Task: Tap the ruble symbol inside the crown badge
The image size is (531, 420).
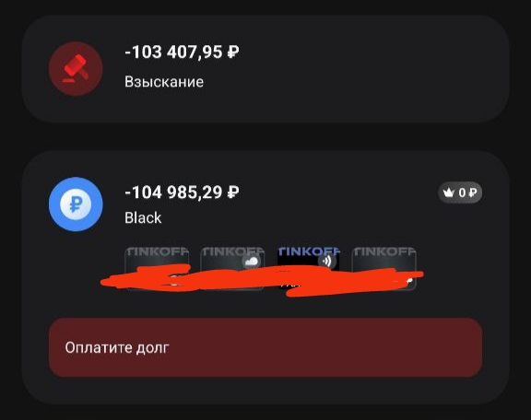Action: [473, 192]
